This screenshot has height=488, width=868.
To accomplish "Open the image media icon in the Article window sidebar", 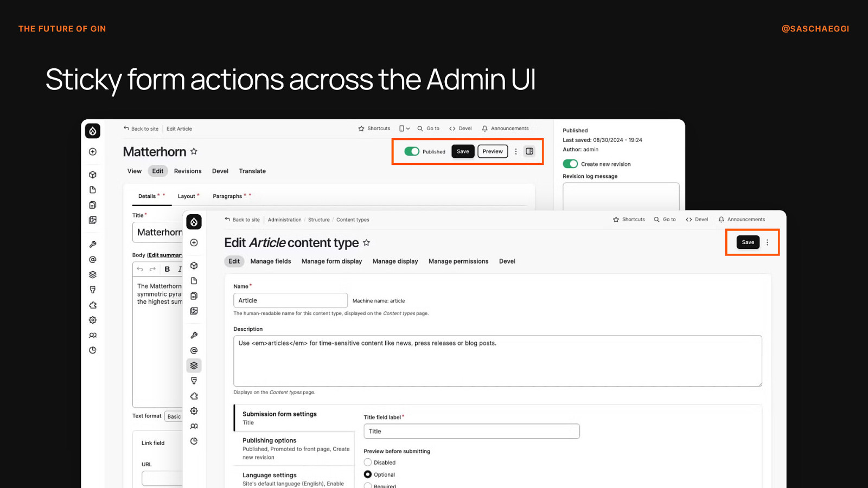I will pyautogui.click(x=194, y=311).
